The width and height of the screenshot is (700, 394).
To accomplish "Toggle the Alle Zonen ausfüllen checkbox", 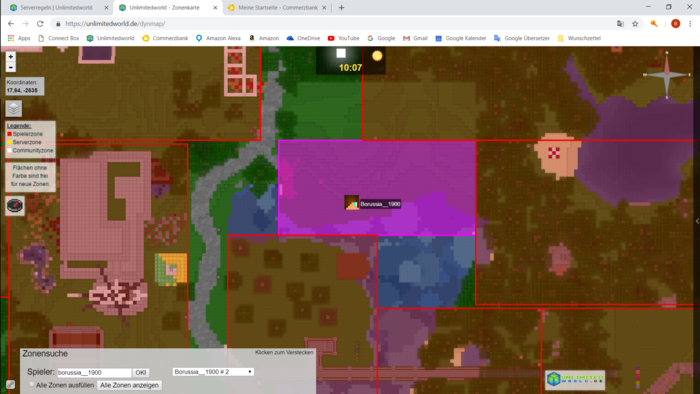I will point(32,384).
